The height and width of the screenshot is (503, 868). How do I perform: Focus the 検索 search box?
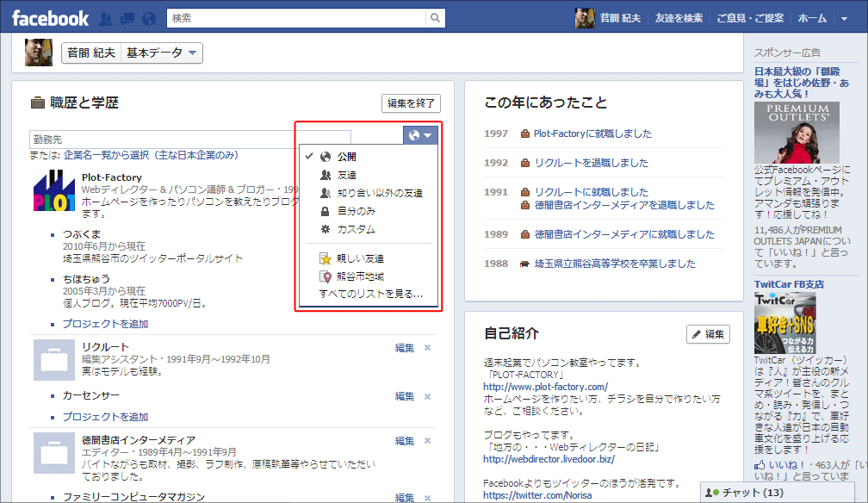(x=297, y=18)
